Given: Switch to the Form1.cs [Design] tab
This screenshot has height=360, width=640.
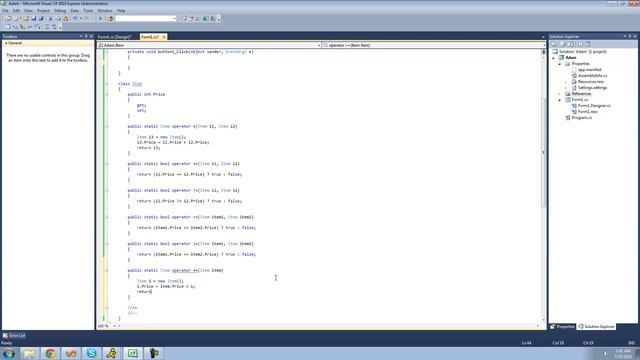Looking at the screenshot, I should [114, 37].
